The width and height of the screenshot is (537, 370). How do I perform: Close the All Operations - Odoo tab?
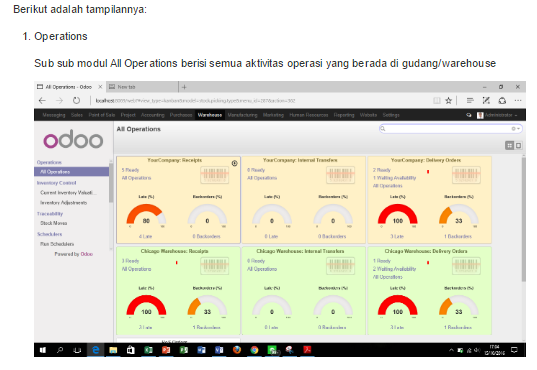[x=100, y=87]
